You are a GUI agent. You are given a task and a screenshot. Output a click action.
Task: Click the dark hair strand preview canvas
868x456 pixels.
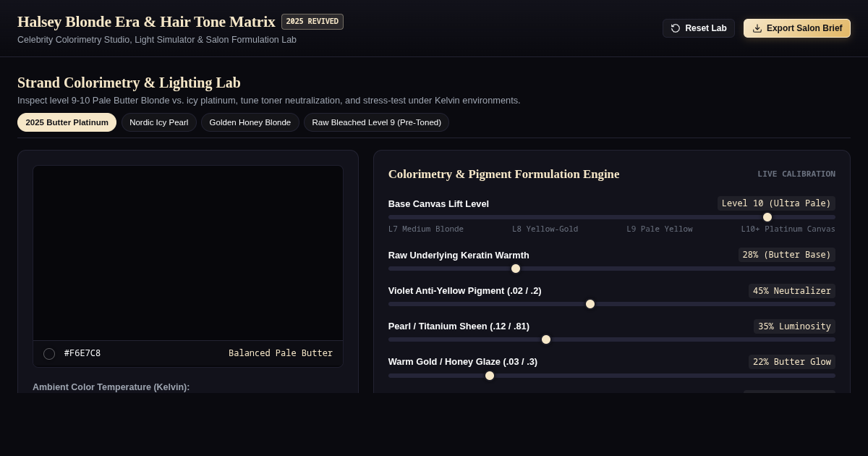click(x=188, y=253)
